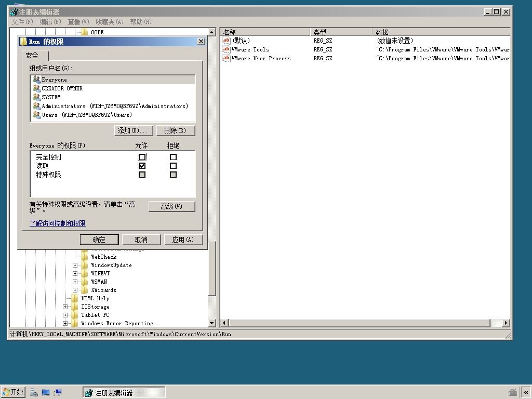Open the 文件(F) menu

(x=22, y=22)
